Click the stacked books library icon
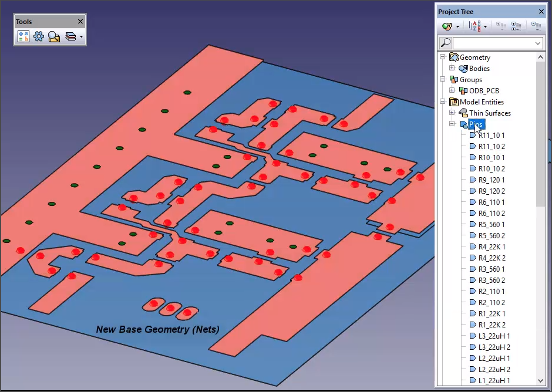The width and height of the screenshot is (552, 392). 70,36
